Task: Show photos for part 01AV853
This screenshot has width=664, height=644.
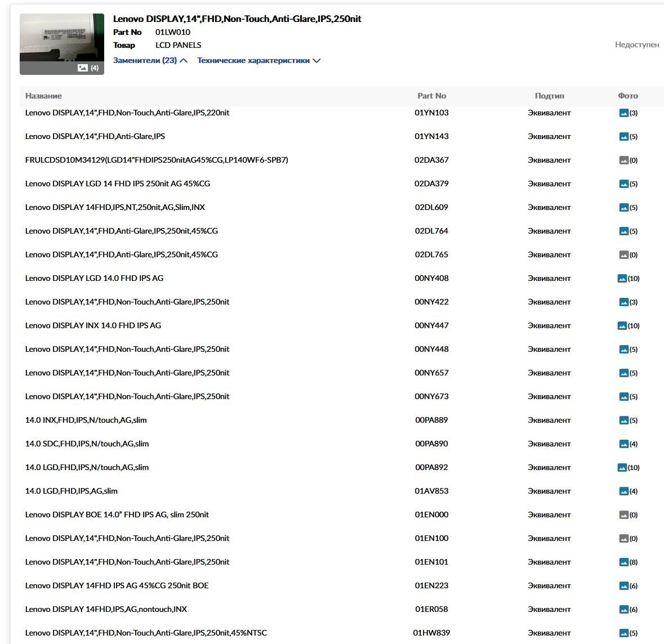Action: tap(623, 491)
